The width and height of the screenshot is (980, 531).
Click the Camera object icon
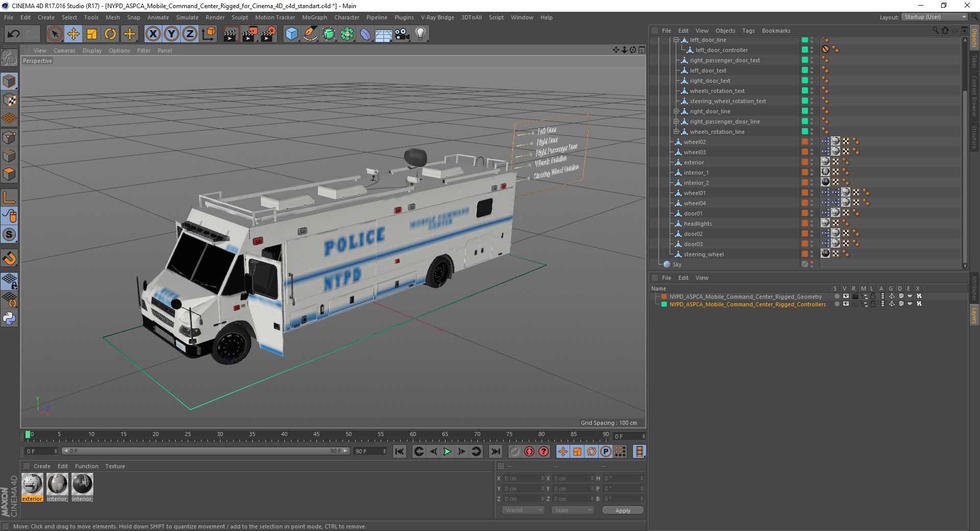point(402,34)
